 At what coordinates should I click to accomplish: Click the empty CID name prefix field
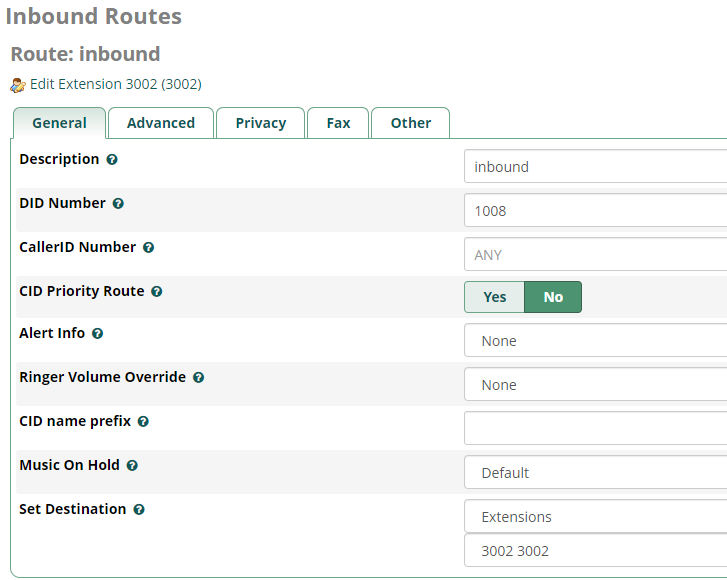[x=595, y=428]
